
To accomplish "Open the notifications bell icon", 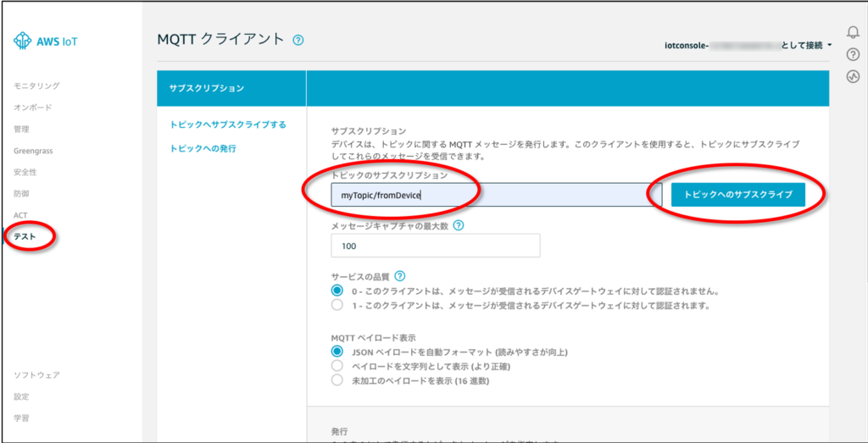I will pyautogui.click(x=854, y=33).
